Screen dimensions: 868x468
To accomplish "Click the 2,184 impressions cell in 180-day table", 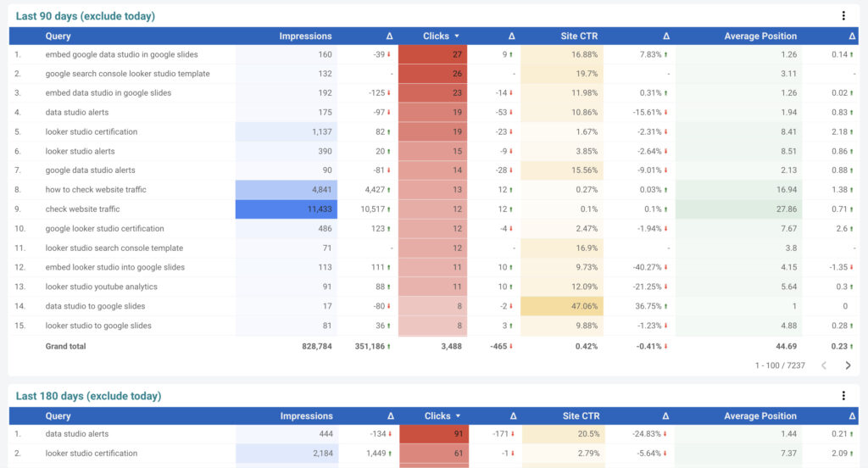I will click(287, 453).
